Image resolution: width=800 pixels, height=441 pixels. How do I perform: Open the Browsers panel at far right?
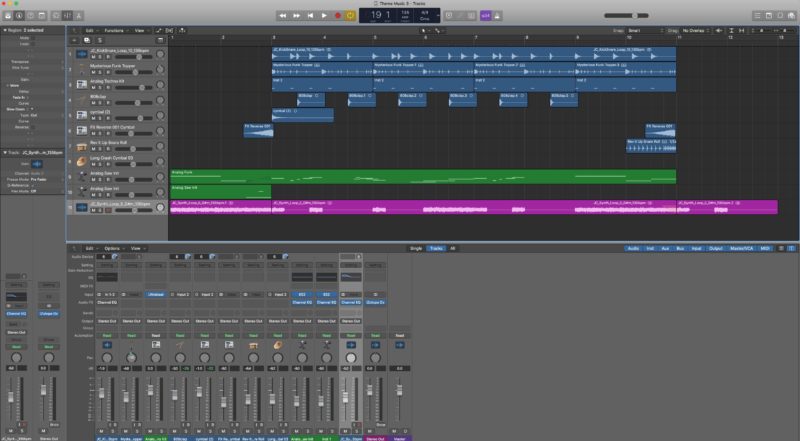[791, 16]
